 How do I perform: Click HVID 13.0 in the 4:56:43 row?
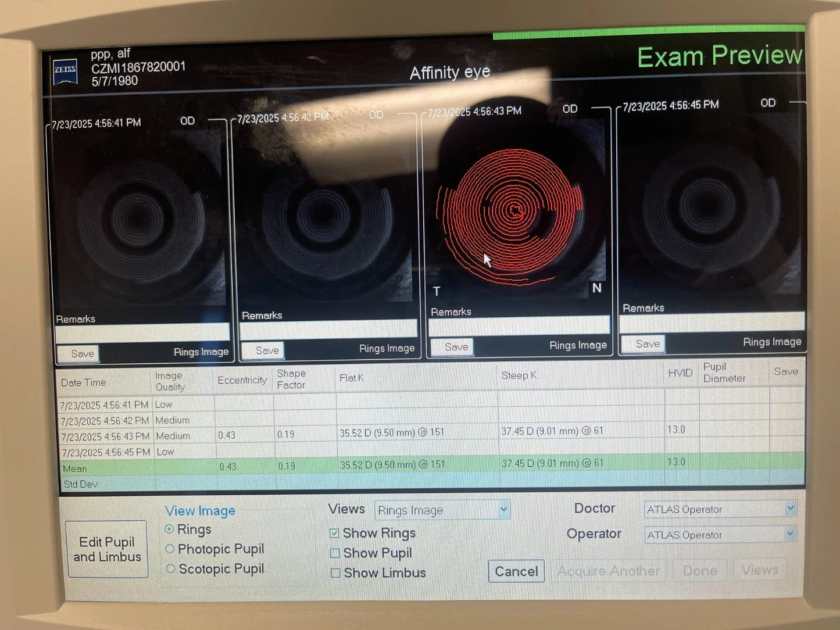coord(676,429)
